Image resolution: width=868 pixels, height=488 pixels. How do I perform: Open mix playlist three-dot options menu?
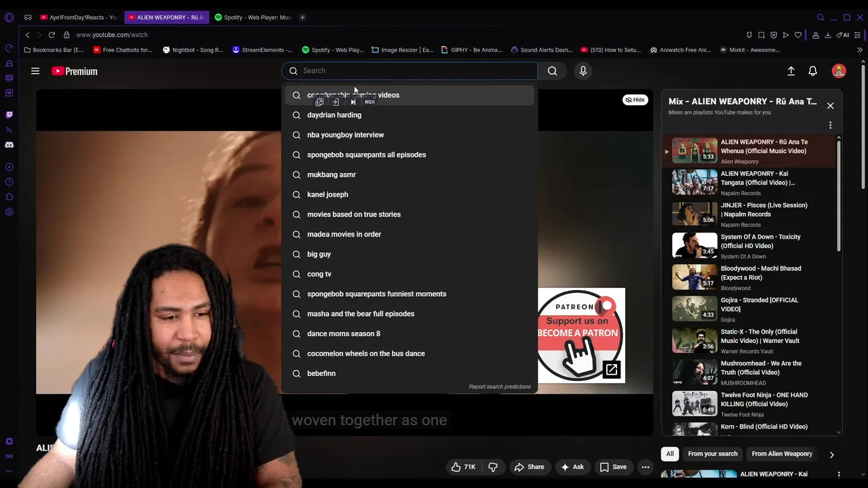tap(830, 125)
